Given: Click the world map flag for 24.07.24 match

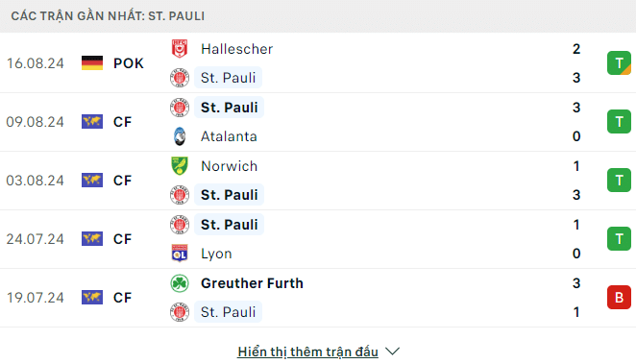Looking at the screenshot, I should [x=92, y=239].
